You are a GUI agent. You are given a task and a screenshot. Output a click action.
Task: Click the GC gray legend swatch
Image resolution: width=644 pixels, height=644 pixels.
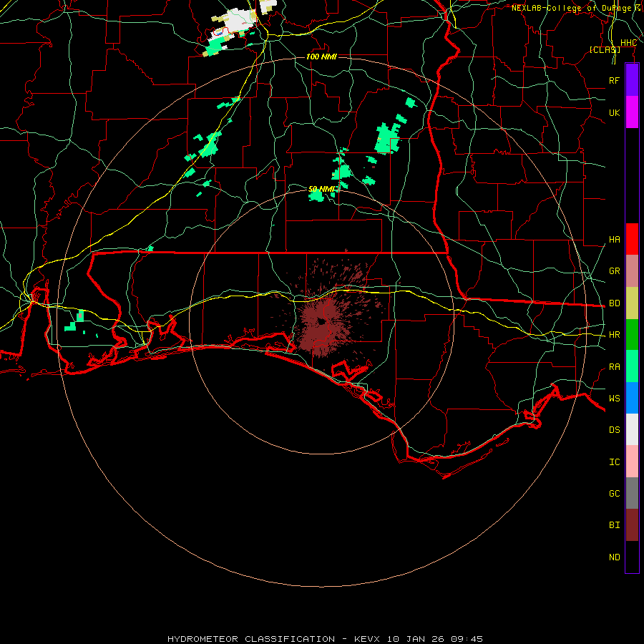[x=632, y=493]
